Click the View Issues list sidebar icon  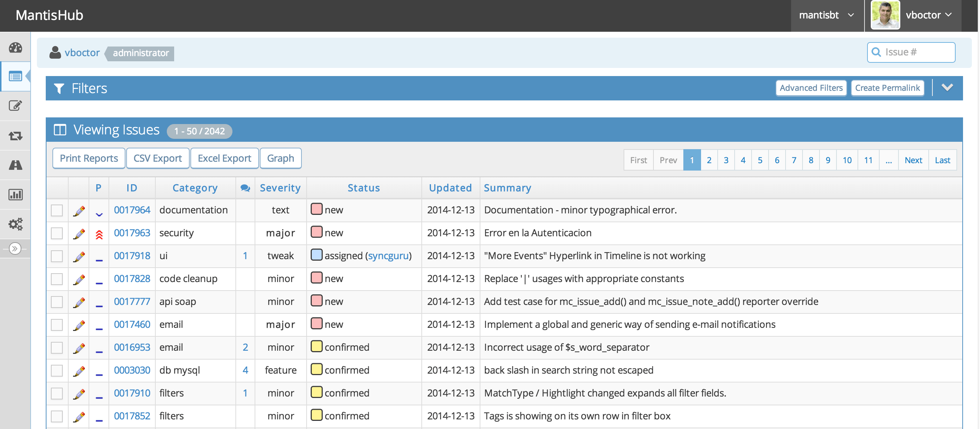15,76
